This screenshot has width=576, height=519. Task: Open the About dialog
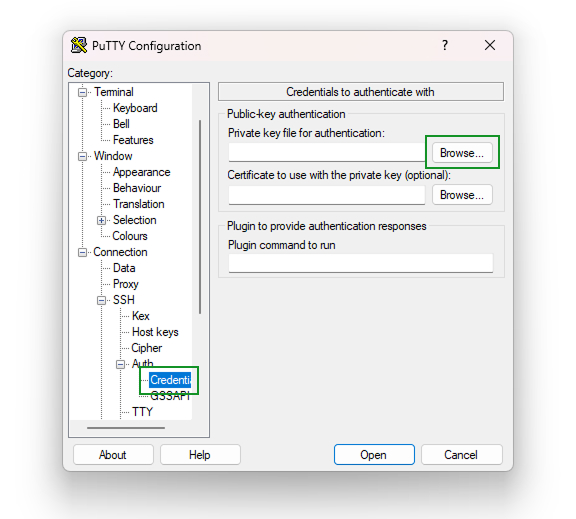(113, 455)
